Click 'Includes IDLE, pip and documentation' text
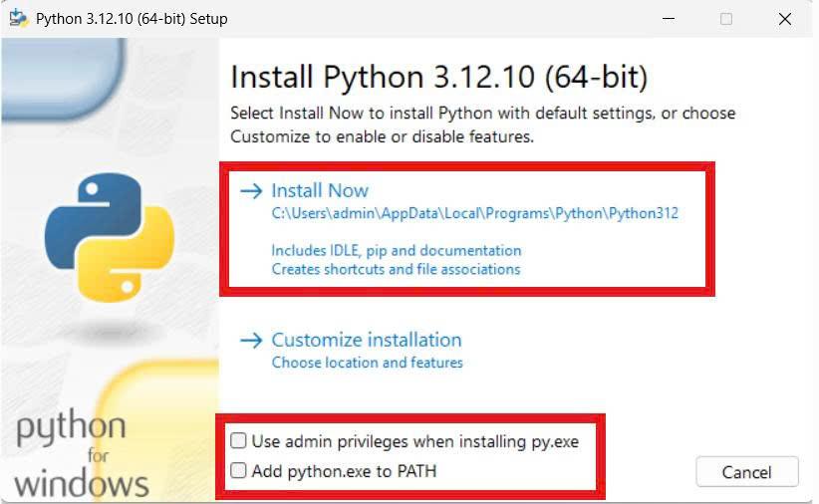 click(x=397, y=251)
